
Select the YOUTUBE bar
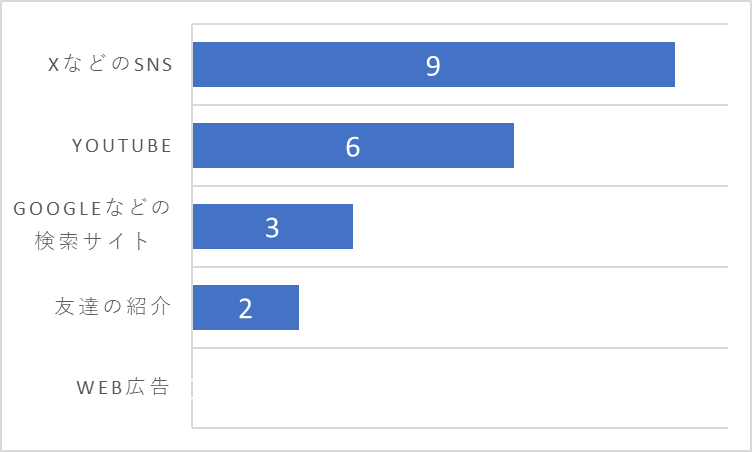(x=353, y=145)
